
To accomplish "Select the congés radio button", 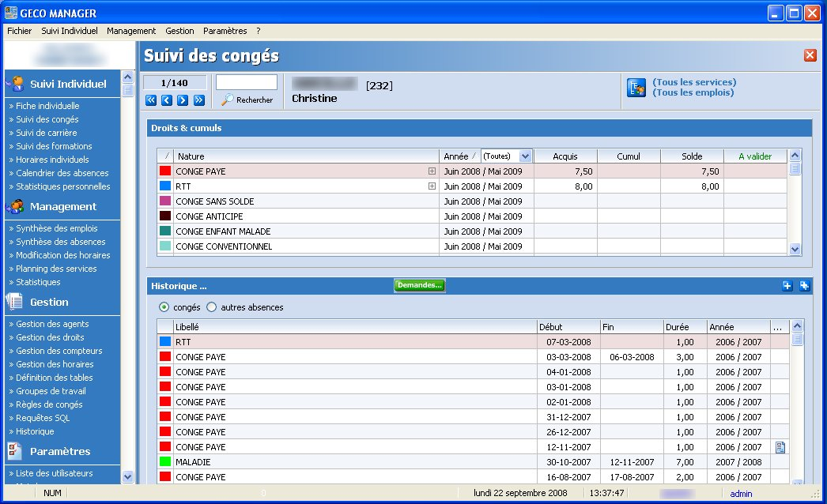I will tap(164, 307).
